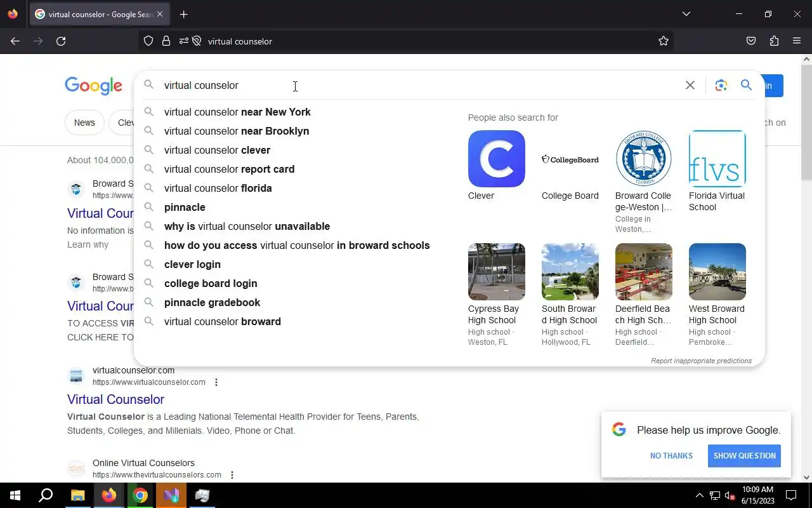812x508 pixels.
Task: Open the list all tabs dropdown
Action: 686,14
